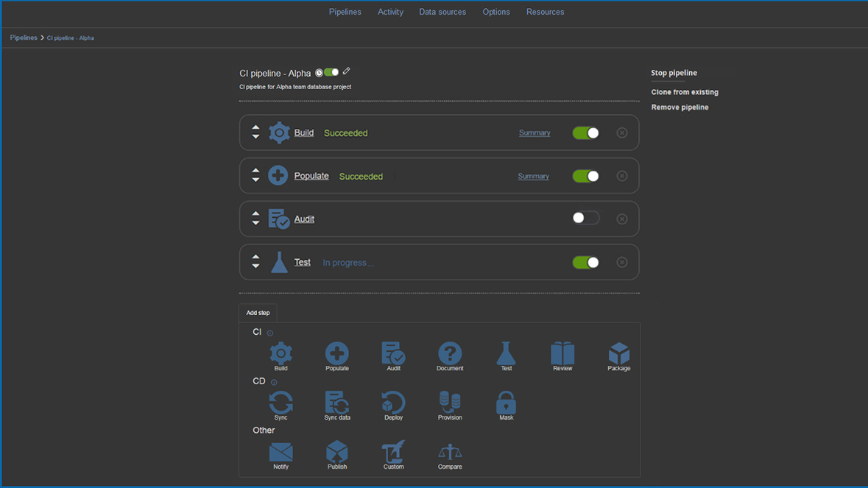
Task: Turn off the Test step toggle
Action: 586,263
